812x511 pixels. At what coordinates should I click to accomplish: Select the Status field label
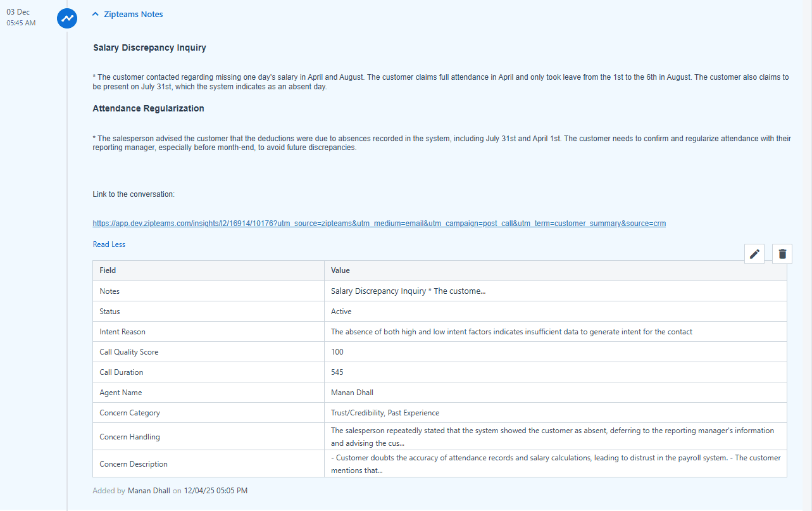click(109, 312)
